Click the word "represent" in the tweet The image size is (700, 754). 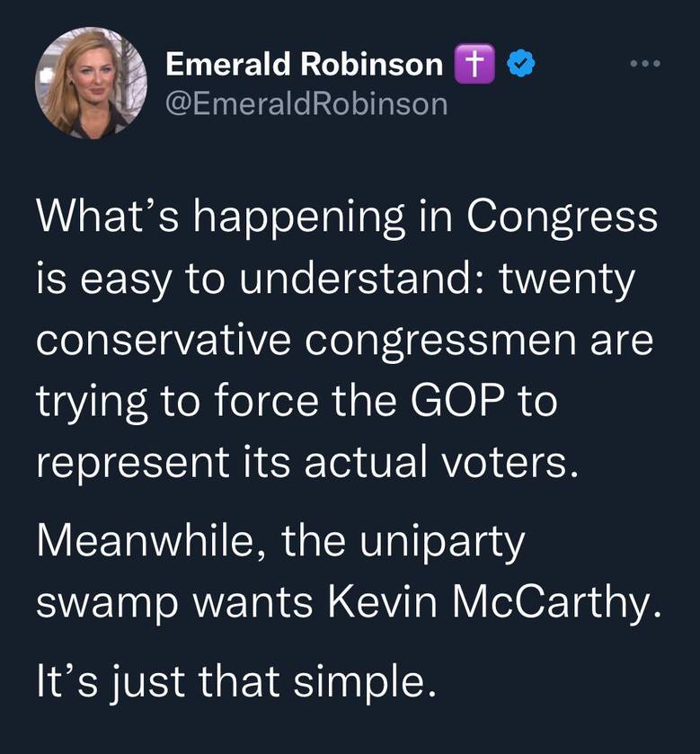tap(133, 464)
